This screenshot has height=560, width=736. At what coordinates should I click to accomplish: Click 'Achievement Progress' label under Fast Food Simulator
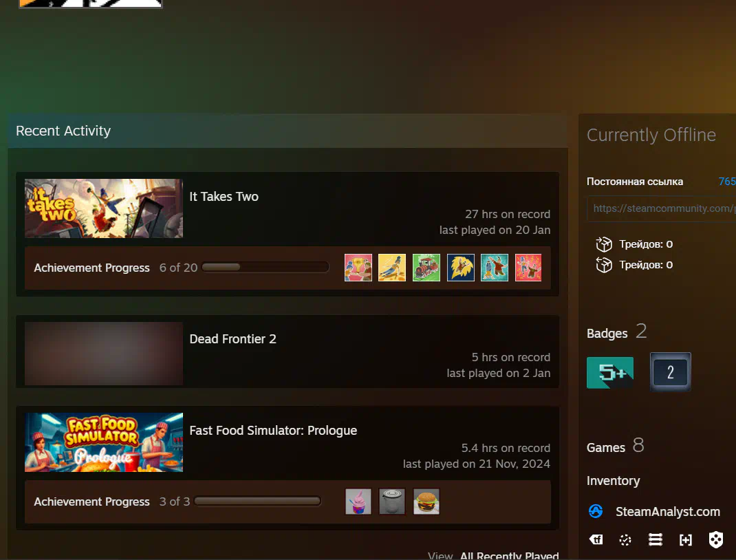pos(91,502)
